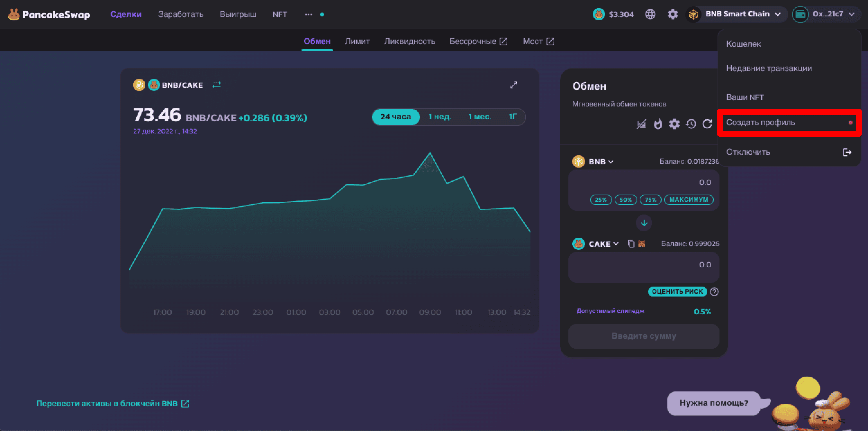Viewport: 868px width, 431px height.
Task: Click the МАКСИМУМ button
Action: pos(689,200)
